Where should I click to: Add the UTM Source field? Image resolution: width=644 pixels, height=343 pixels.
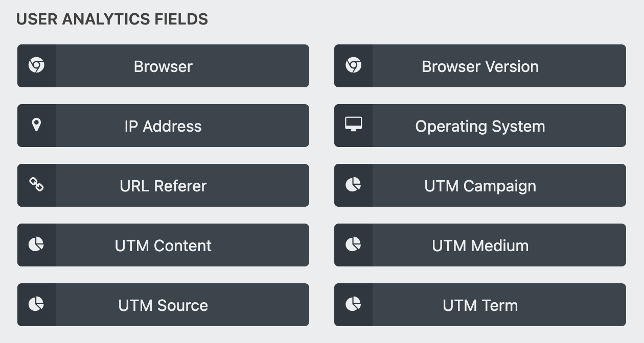click(x=163, y=305)
